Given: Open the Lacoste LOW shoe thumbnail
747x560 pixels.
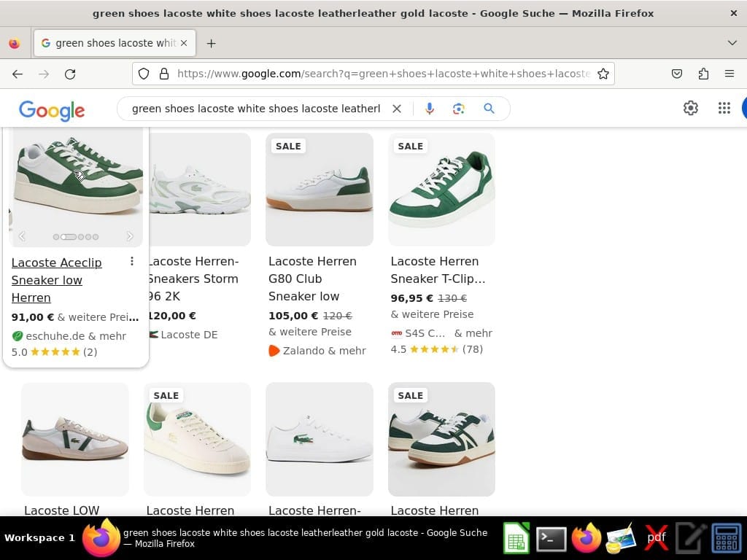Looking at the screenshot, I should point(75,439).
